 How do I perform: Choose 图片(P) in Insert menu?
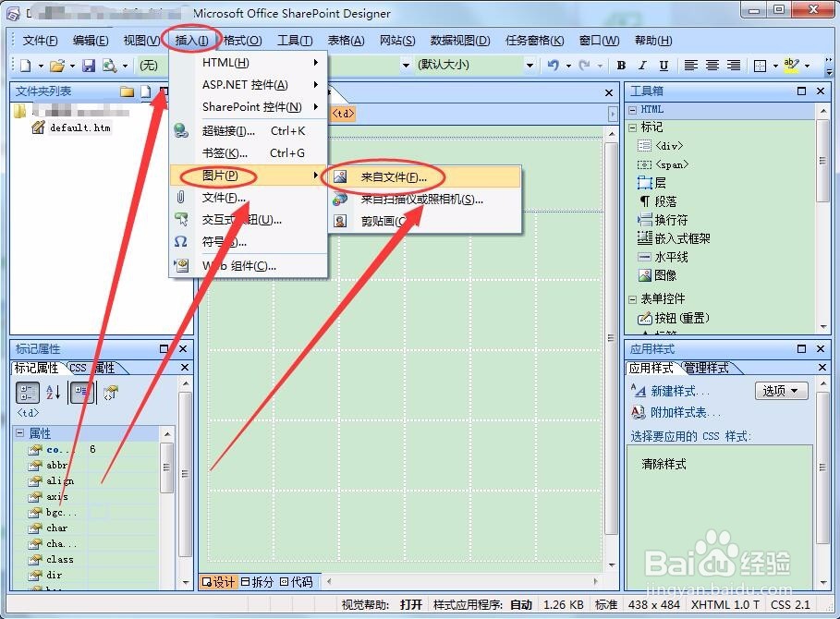(x=248, y=176)
